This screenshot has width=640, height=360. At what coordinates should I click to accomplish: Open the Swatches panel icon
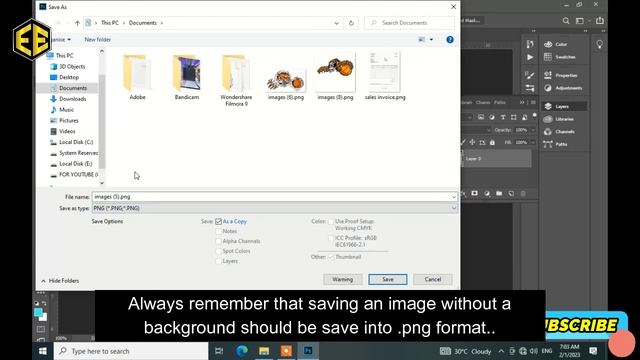(548, 57)
